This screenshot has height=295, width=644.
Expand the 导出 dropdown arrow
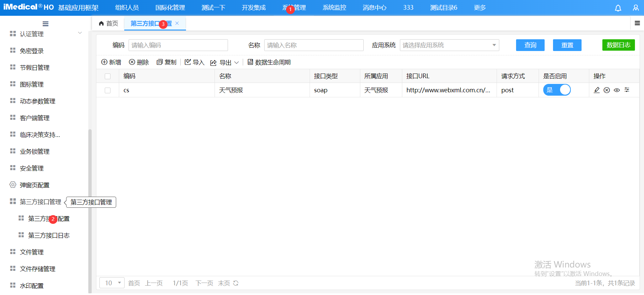[236, 62]
